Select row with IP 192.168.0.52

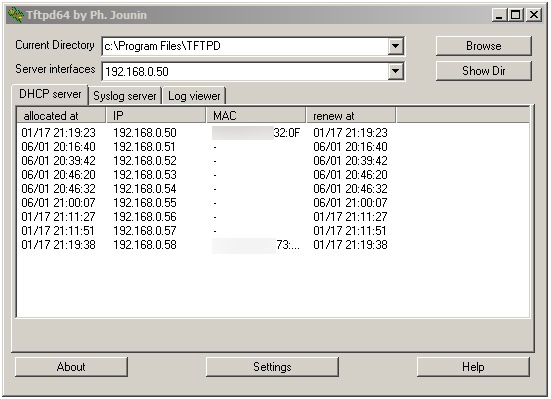(272, 161)
